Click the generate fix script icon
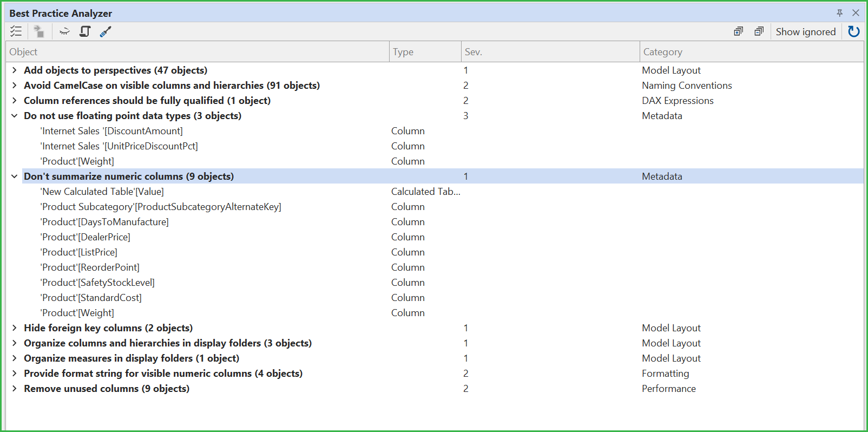 (85, 31)
